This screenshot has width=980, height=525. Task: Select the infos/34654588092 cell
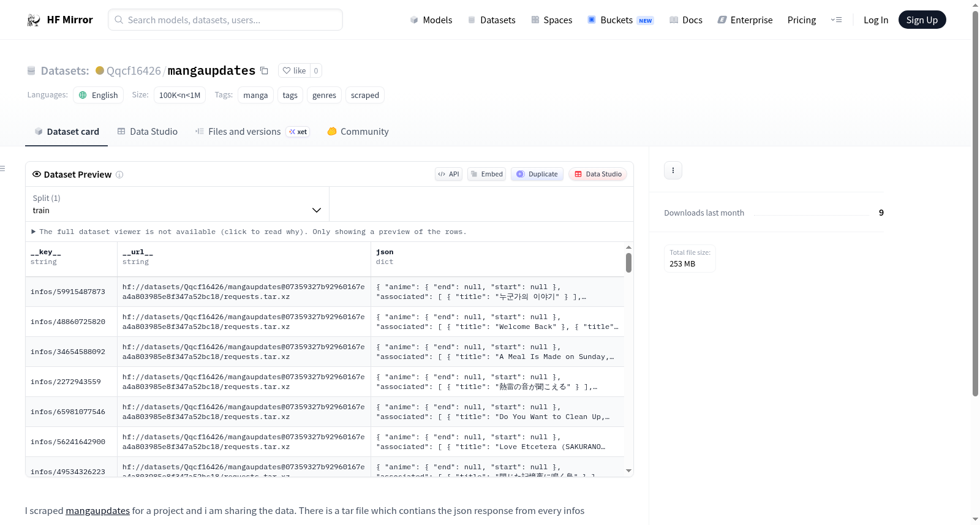(72, 352)
